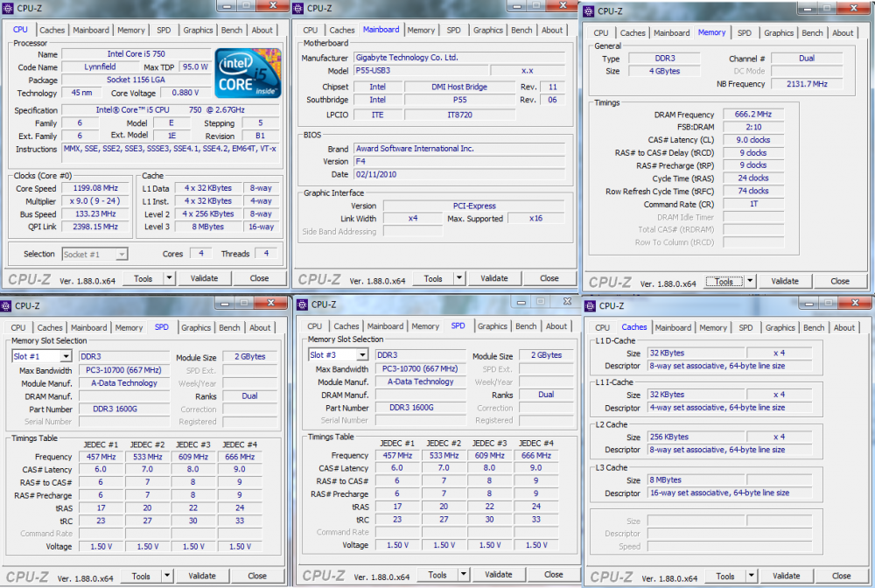Click the manufacturer 'Gigabyte Technology Co. Ltd.'
875x588 pixels.
459,58
